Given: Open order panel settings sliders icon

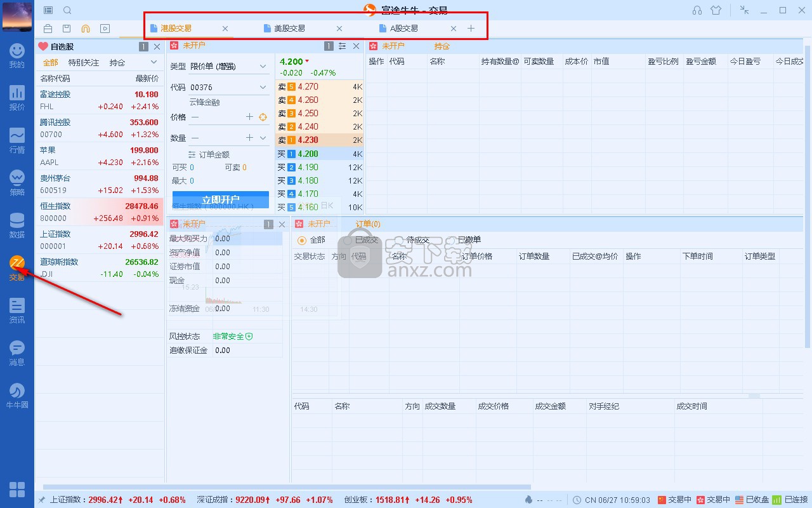Looking at the screenshot, I should pos(342,46).
